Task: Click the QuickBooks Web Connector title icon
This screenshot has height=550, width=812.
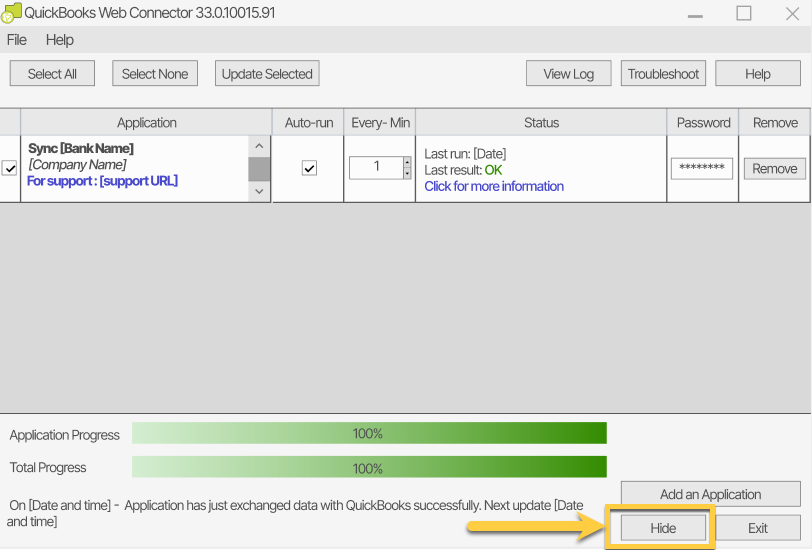Action: (x=10, y=14)
